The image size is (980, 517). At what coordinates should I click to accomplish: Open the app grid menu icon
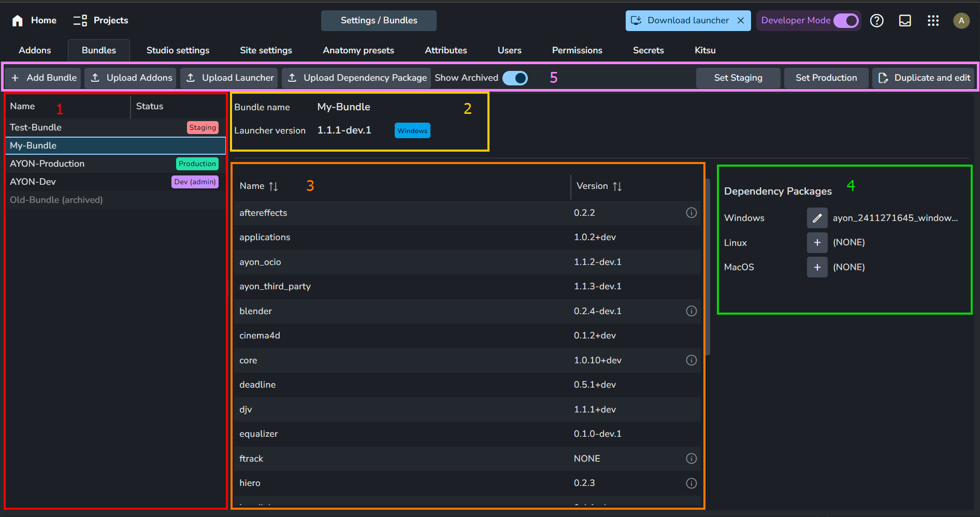pos(933,21)
